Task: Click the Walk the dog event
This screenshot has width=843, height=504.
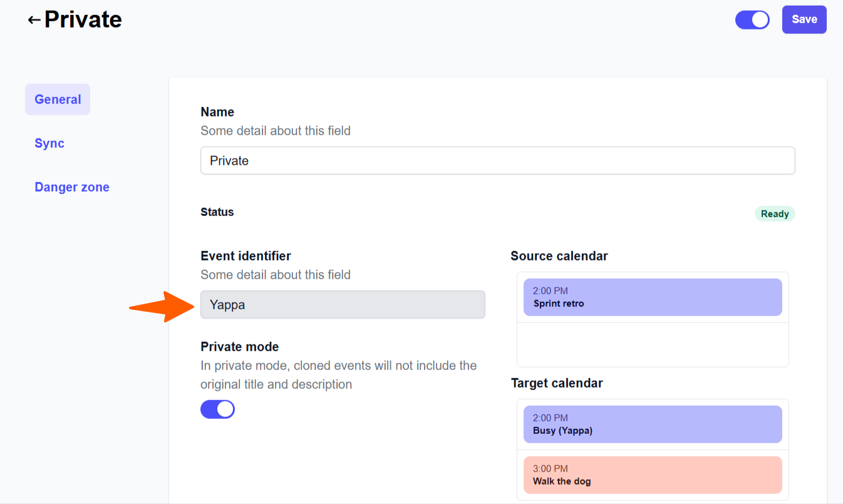Action: coord(653,475)
